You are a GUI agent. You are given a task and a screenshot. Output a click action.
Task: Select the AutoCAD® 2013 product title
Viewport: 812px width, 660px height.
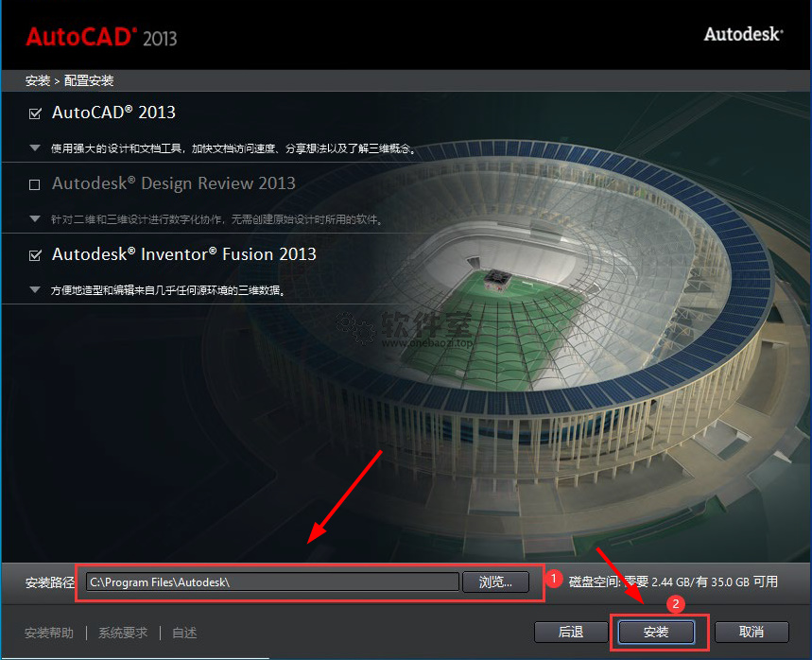coord(114,113)
